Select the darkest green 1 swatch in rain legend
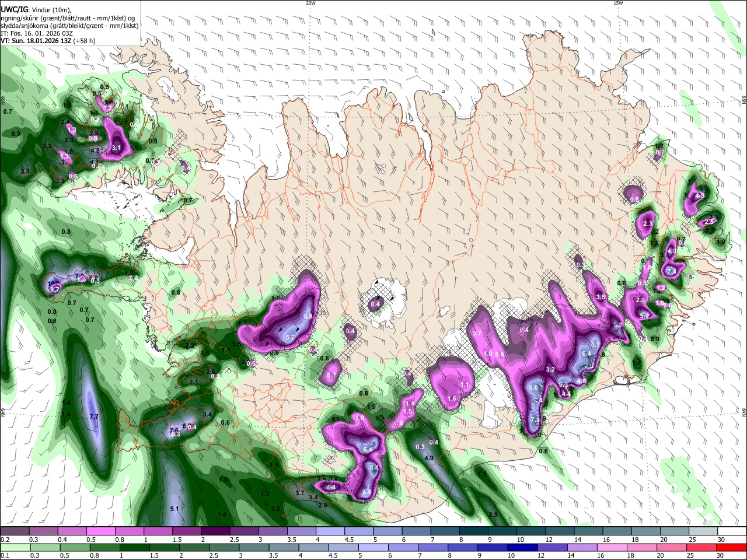 pyautogui.click(x=134, y=547)
